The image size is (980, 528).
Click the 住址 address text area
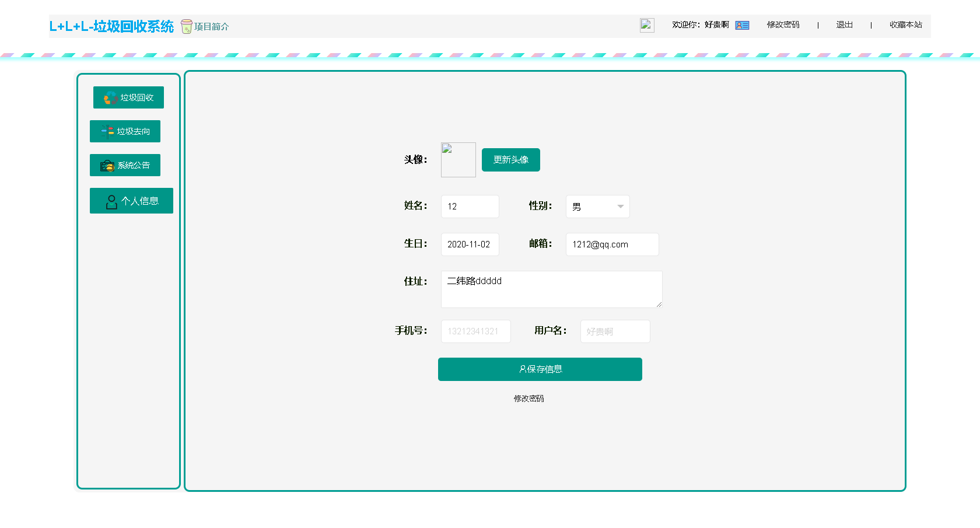click(551, 289)
